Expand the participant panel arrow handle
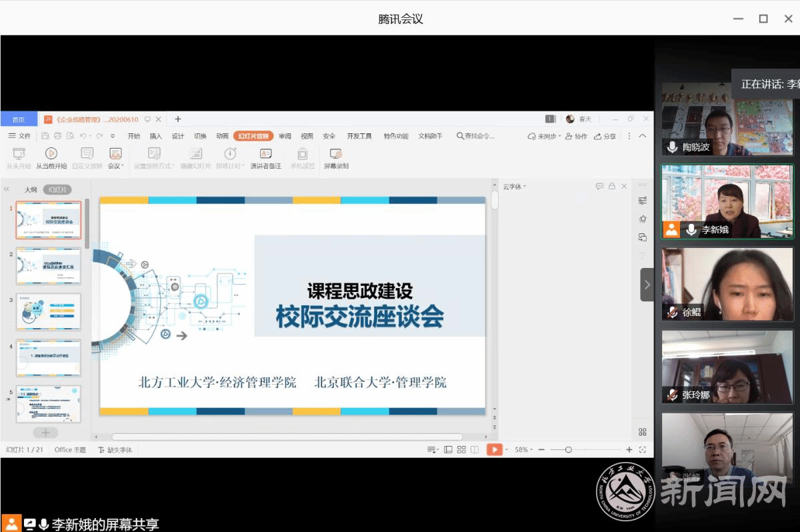800x532 pixels. [647, 285]
